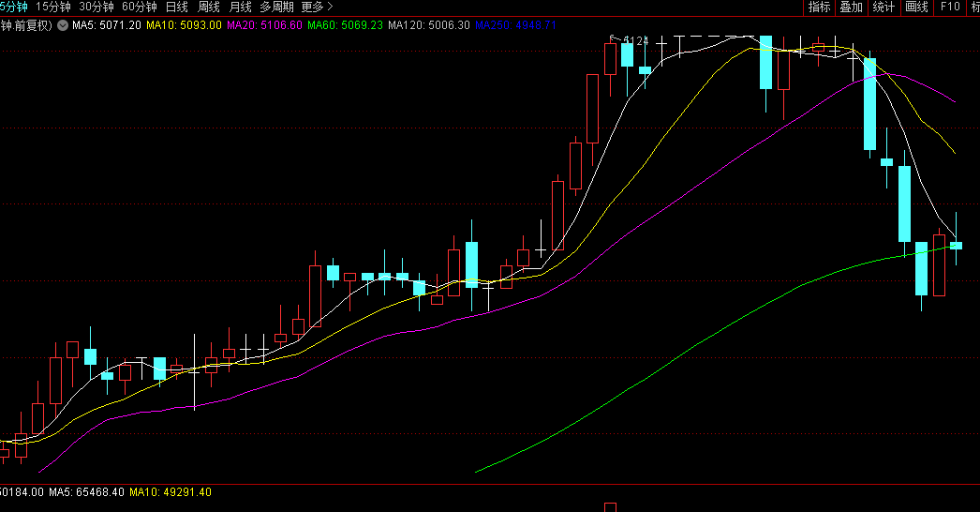Click the magenta MA20 value label

pos(264,25)
